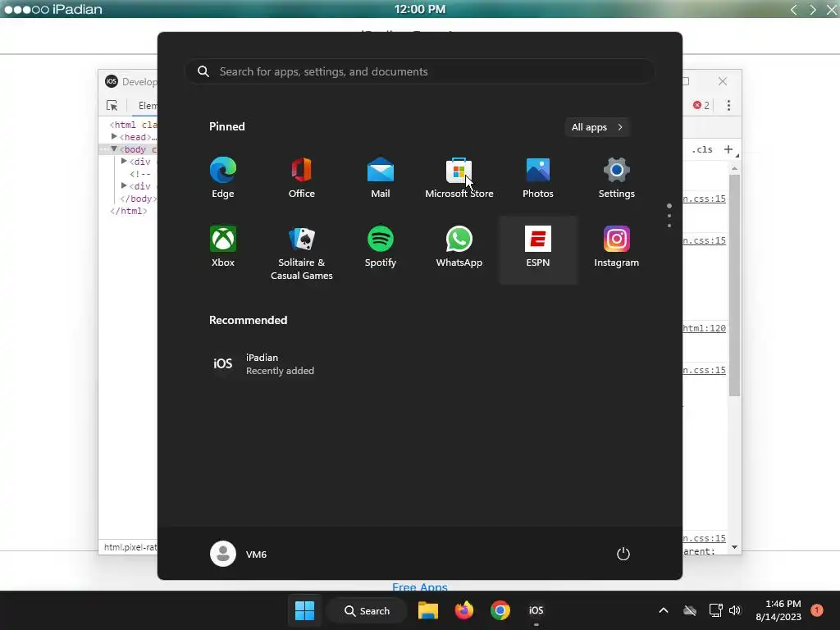840x630 pixels.
Task: Click the Start menu search field
Action: point(420,71)
